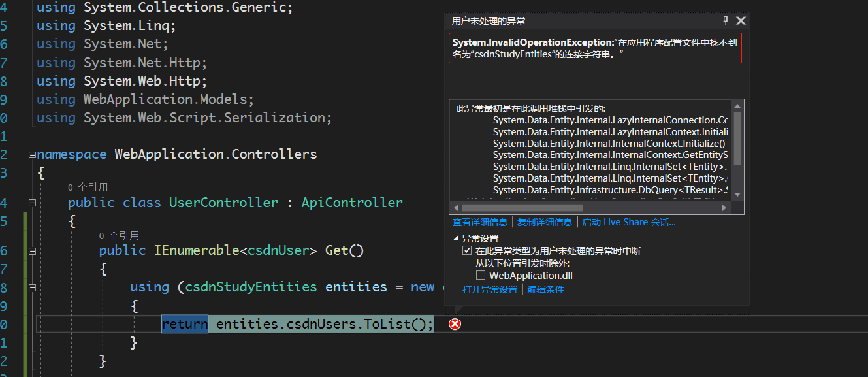Open 查看详细信息 to view exception details
868x377 pixels.
[x=479, y=221]
